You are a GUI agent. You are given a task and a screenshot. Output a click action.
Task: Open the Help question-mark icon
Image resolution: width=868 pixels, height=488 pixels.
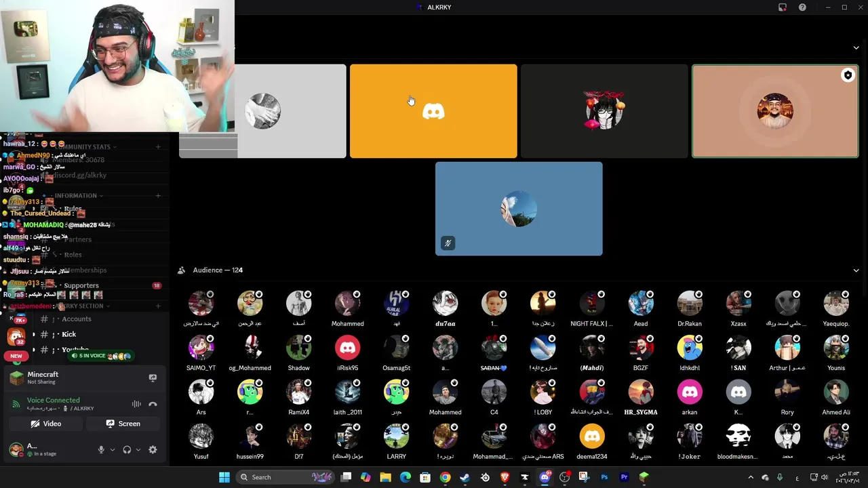(802, 7)
